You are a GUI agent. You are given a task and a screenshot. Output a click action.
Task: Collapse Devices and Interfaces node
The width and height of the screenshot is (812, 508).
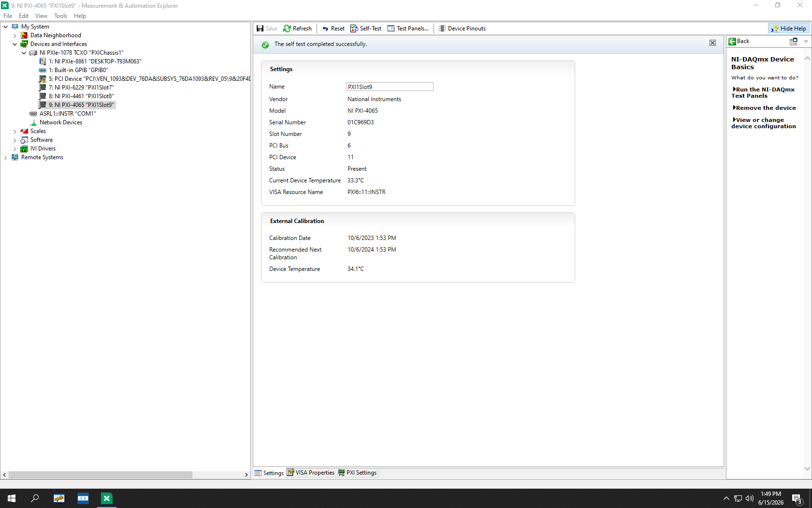15,44
